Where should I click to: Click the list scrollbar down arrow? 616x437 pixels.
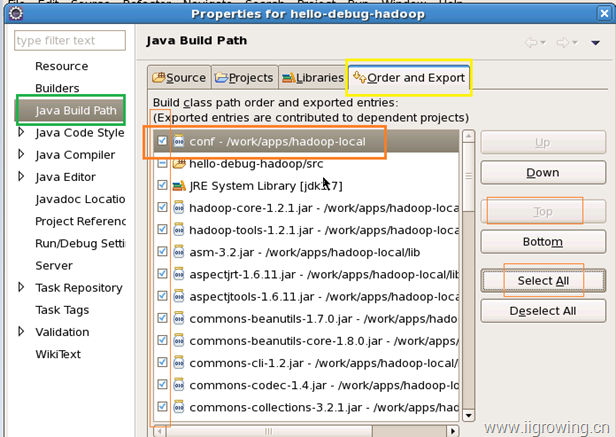coord(468,415)
